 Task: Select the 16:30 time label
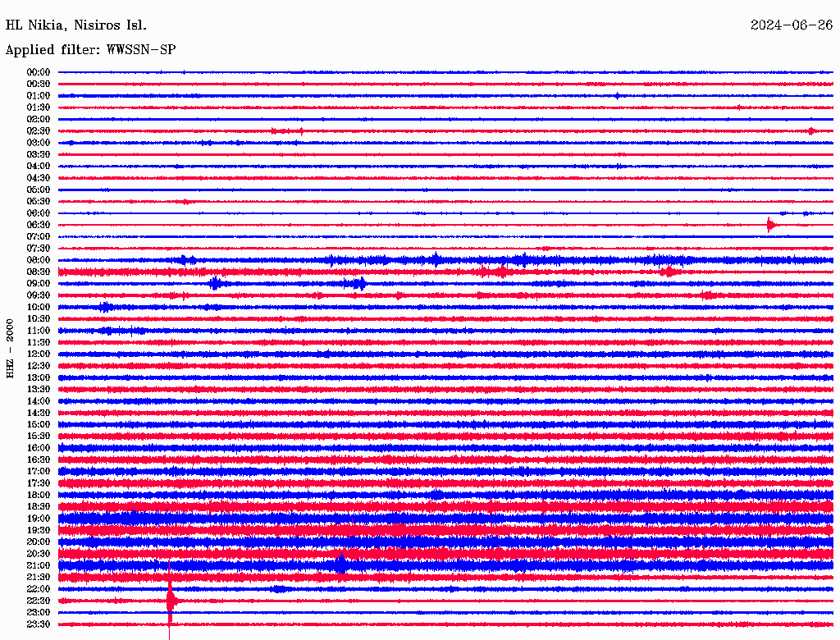(39, 460)
